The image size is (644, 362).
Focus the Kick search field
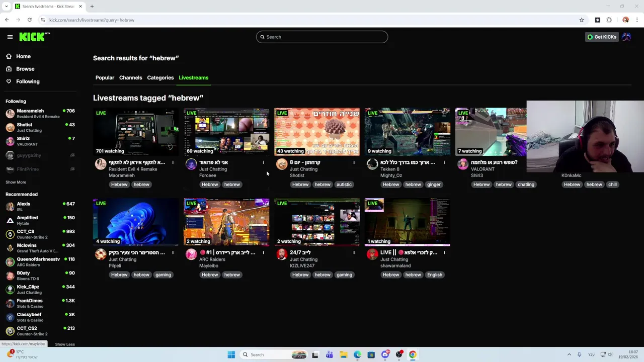(x=322, y=37)
